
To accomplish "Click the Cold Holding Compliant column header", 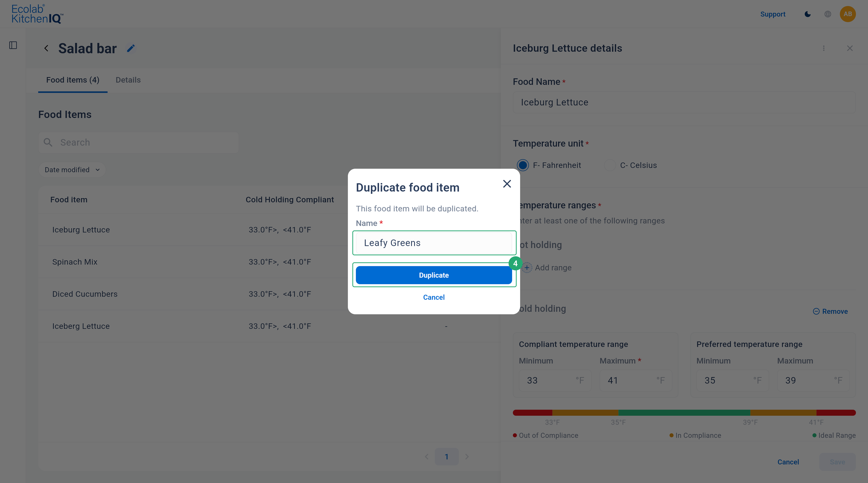I will tap(290, 200).
